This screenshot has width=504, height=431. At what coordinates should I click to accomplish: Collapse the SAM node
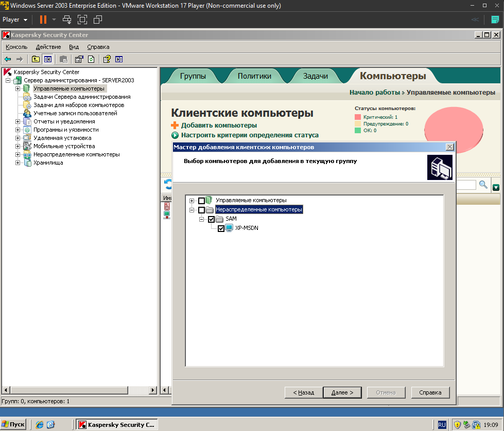[x=201, y=219]
